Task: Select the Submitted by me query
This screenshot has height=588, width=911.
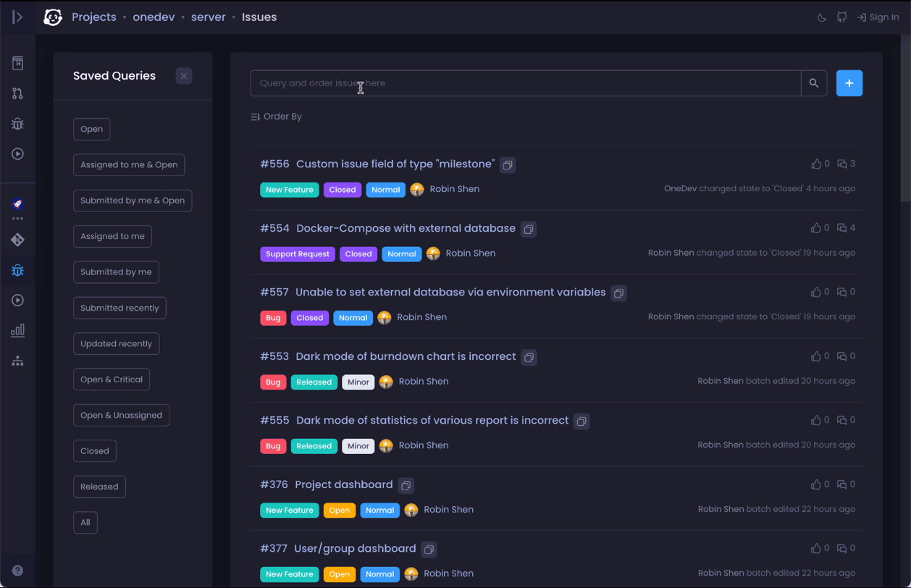Action: click(116, 272)
